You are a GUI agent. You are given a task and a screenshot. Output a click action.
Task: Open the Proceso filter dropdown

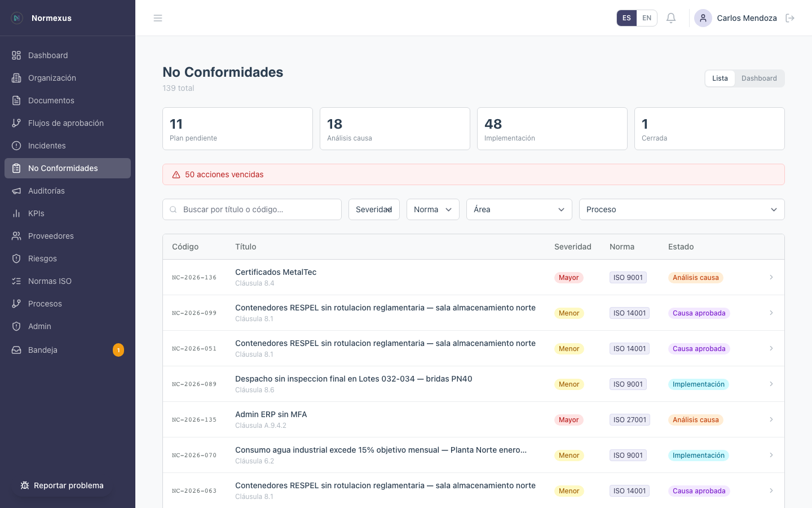(681, 209)
